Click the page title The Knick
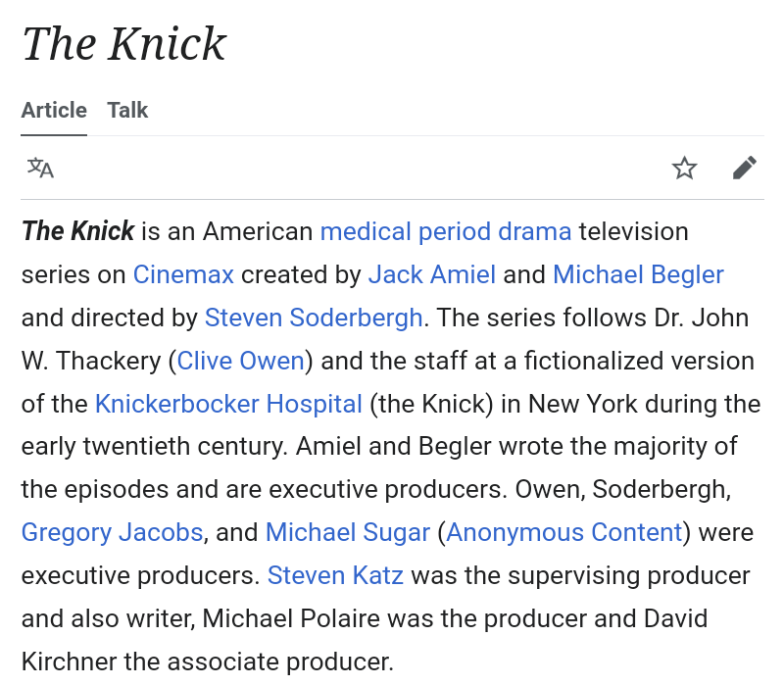The image size is (784, 686). [124, 44]
